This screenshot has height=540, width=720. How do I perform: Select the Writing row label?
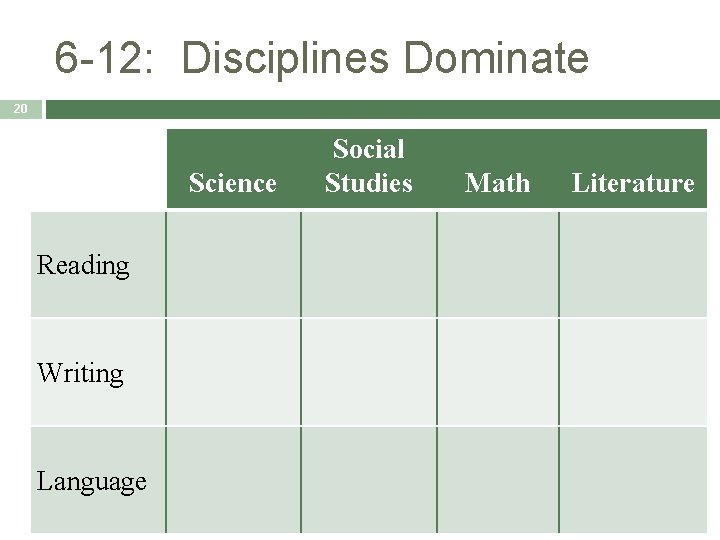click(x=81, y=373)
